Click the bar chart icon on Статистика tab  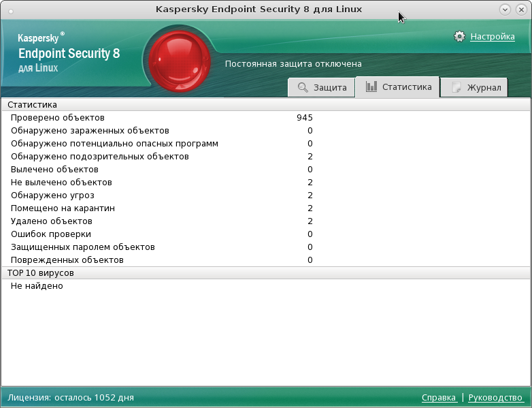(x=371, y=87)
